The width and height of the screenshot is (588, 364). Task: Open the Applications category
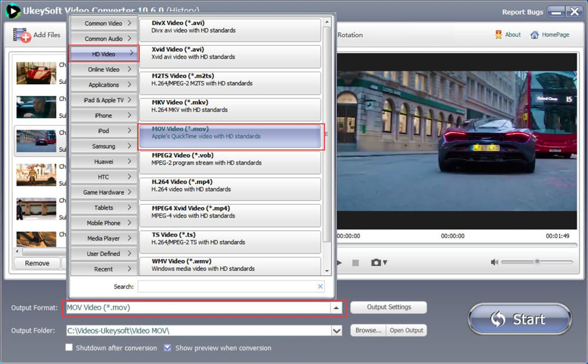click(104, 85)
